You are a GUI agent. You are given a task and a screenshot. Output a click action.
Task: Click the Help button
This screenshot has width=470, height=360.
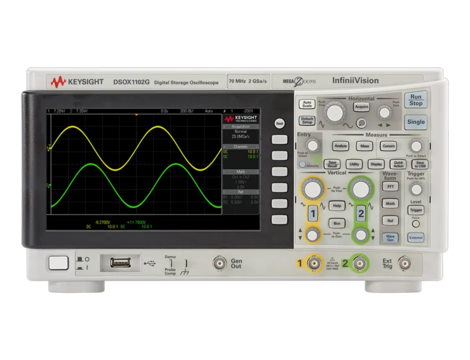coord(337,206)
